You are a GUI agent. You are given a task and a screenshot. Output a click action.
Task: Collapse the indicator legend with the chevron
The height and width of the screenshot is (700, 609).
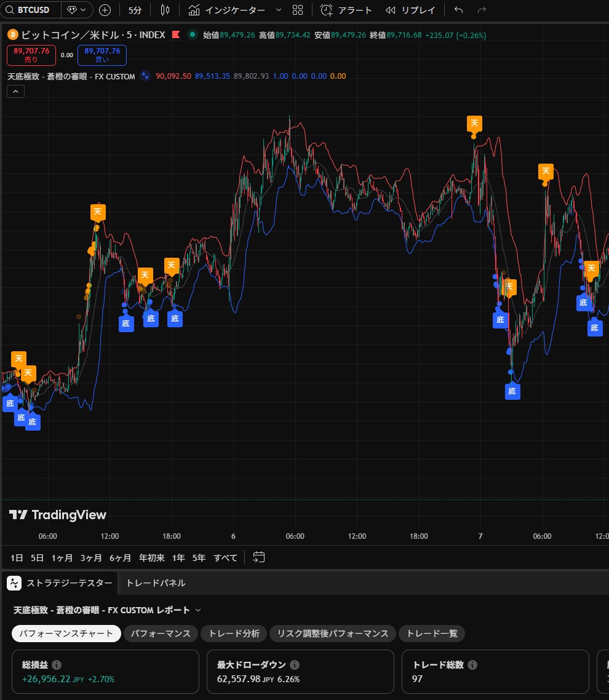pos(15,92)
